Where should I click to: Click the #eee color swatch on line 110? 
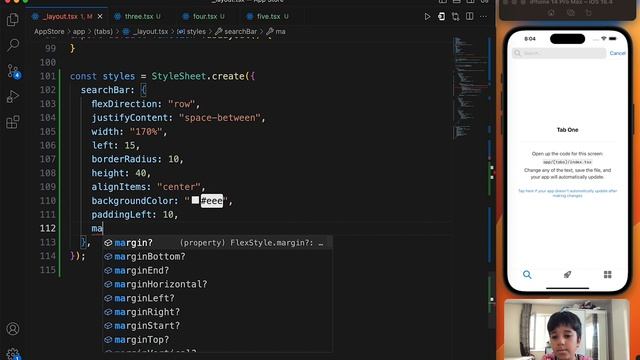click(x=196, y=200)
